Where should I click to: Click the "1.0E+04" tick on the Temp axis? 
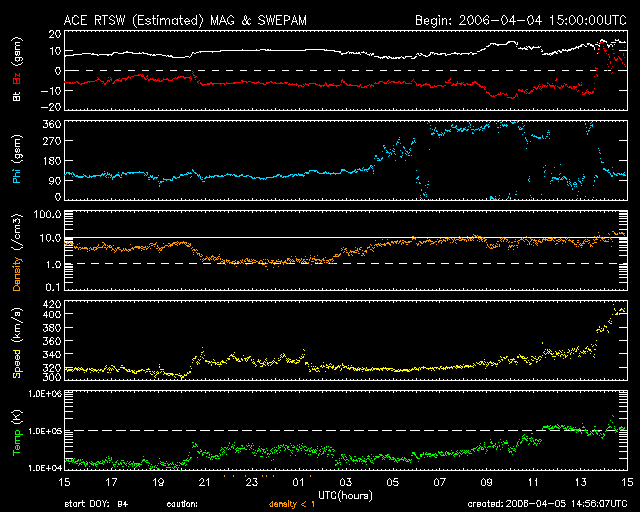(45, 468)
